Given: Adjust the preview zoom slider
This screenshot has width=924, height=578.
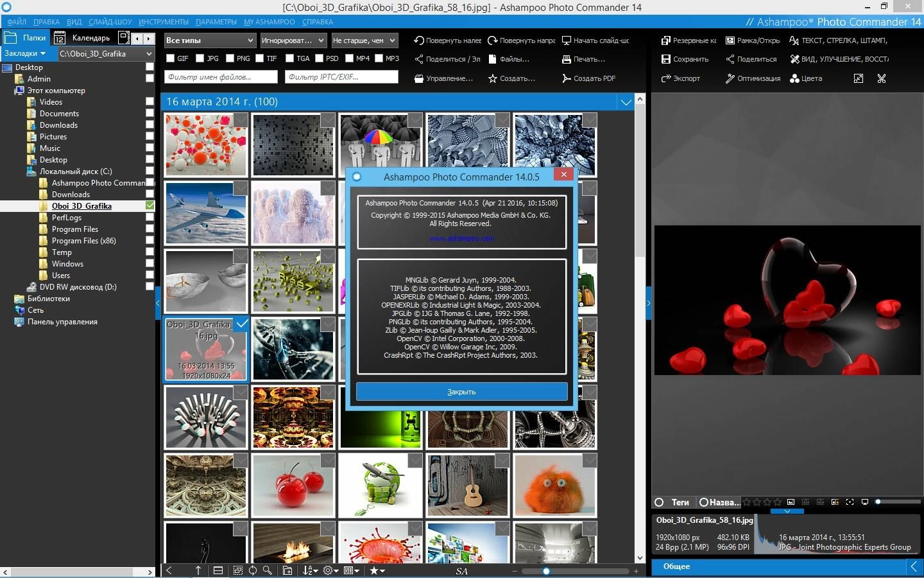Looking at the screenshot, I should point(898,502).
